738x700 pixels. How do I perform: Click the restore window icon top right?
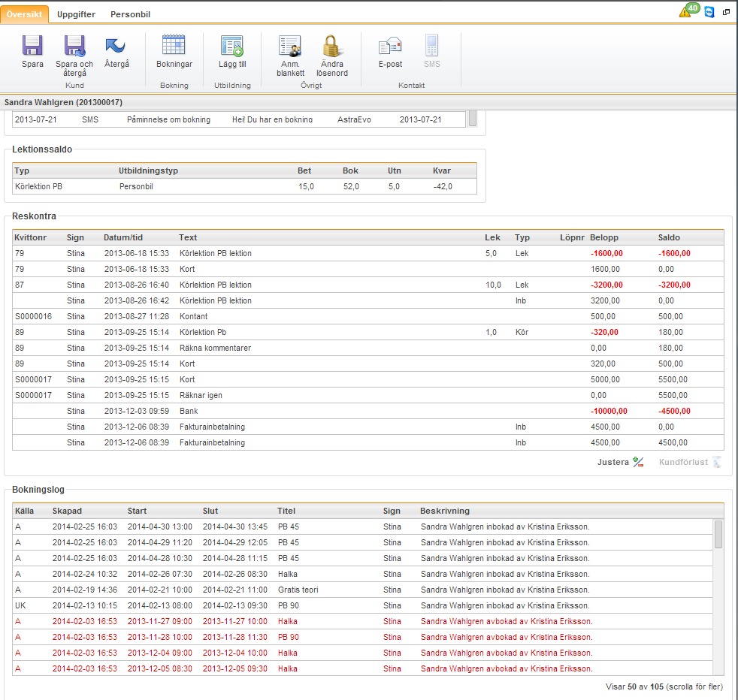pos(726,12)
